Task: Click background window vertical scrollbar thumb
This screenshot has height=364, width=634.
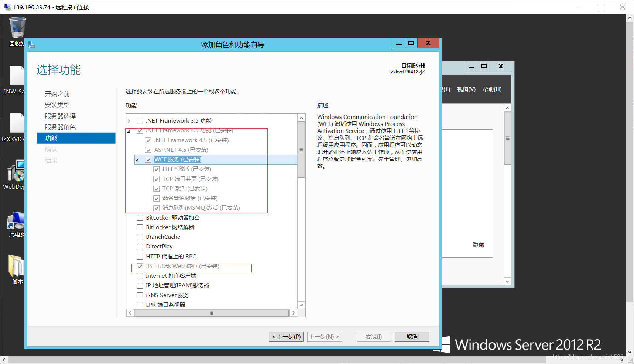Action: pos(508,138)
